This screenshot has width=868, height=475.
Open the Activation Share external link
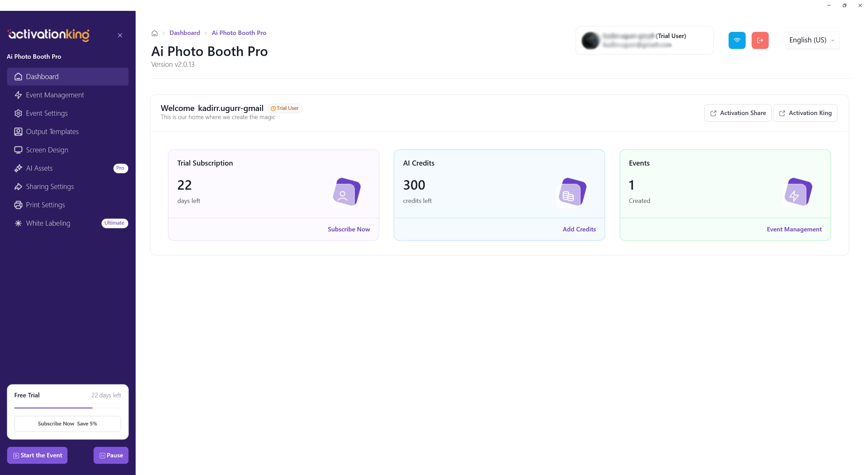737,113
